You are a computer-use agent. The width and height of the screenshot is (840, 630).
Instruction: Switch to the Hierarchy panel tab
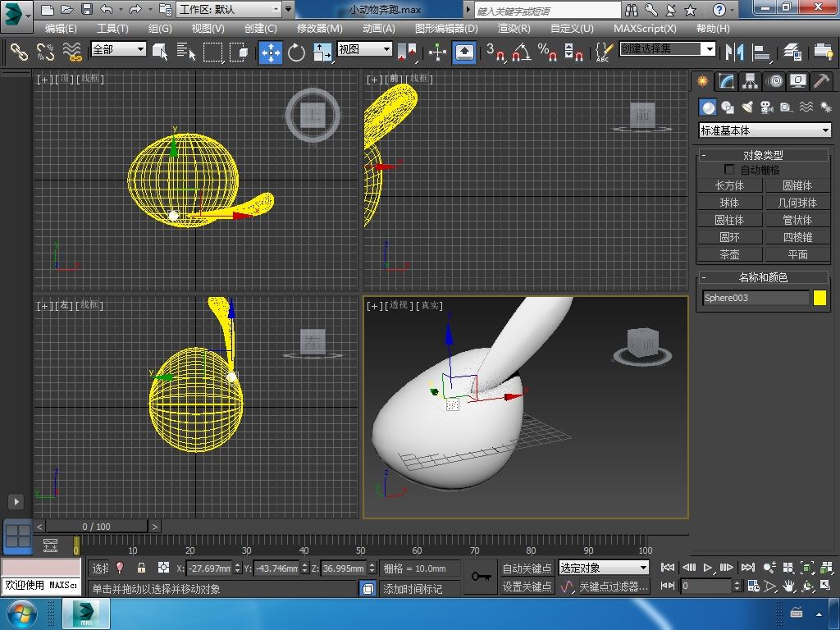[x=750, y=81]
